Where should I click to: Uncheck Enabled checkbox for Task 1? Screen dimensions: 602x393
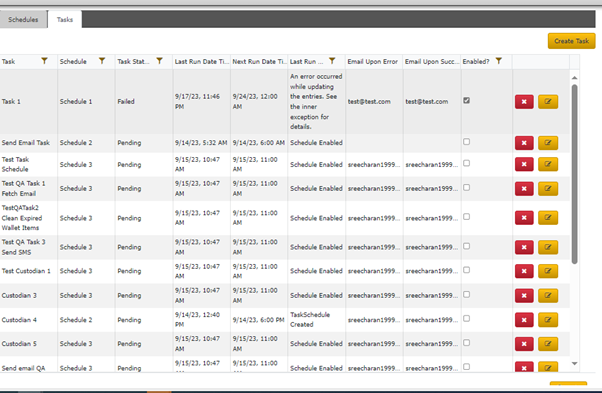(x=466, y=101)
